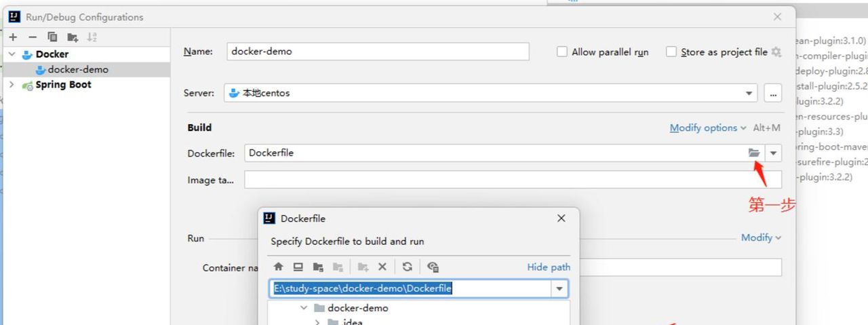The image size is (868, 325).
Task: Click the file chooser path text field
Action: pyautogui.click(x=411, y=288)
